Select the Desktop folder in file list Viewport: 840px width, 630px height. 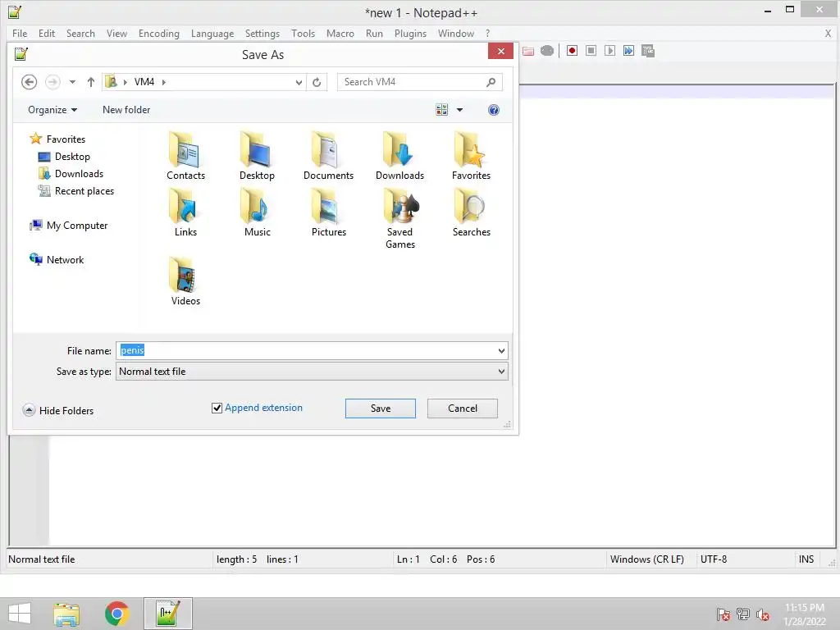coord(257,156)
